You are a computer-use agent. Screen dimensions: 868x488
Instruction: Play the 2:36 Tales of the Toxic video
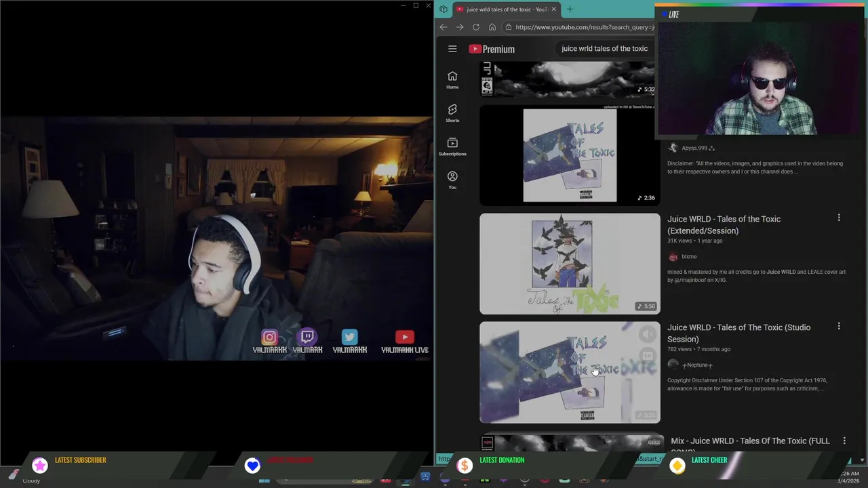(570, 155)
